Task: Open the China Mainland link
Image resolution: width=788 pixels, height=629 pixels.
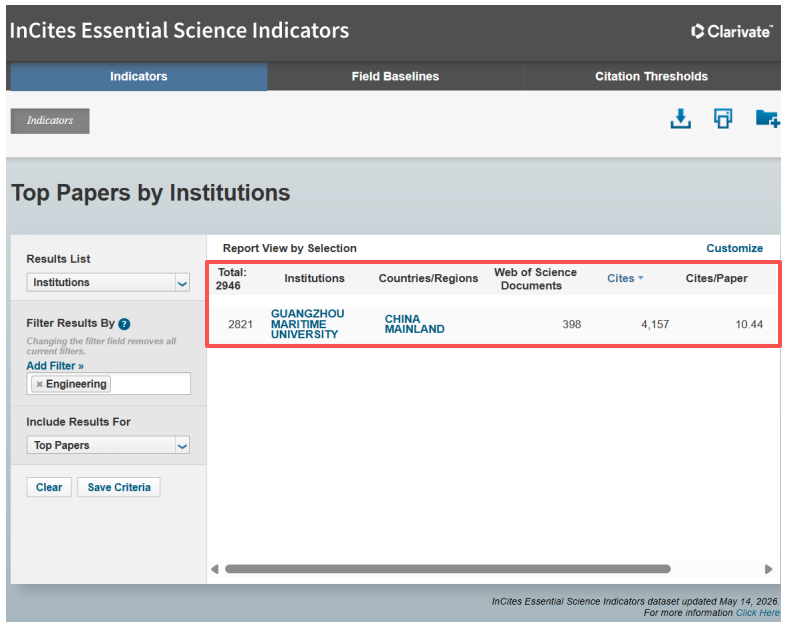Action: (x=414, y=324)
